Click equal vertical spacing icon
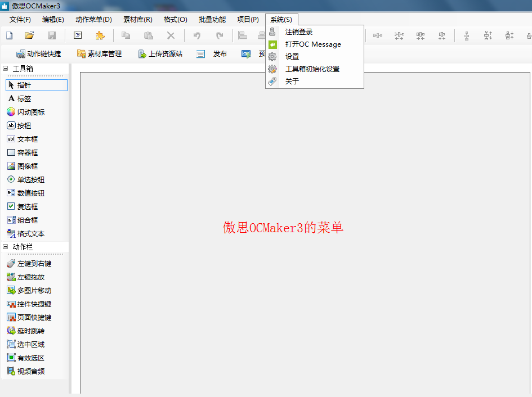Image resolution: width=532 pixels, height=397 pixels. coord(467,35)
